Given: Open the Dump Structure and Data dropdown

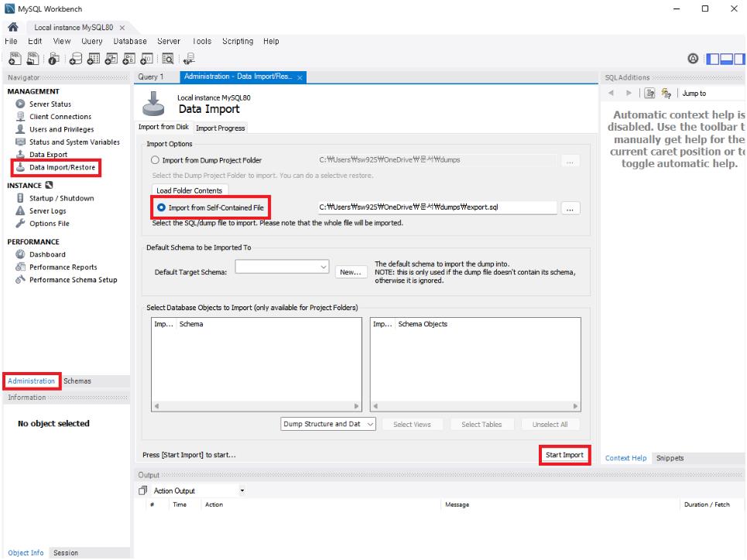Looking at the screenshot, I should point(328,424).
